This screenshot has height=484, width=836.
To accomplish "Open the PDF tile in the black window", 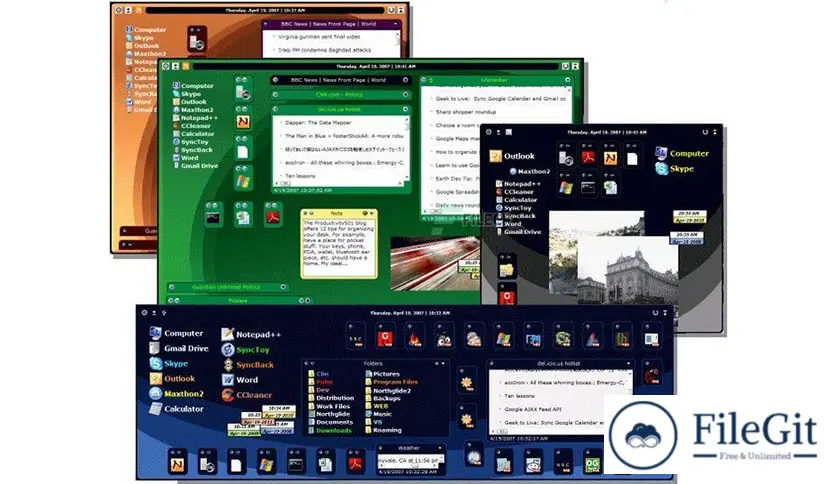I will 588,156.
